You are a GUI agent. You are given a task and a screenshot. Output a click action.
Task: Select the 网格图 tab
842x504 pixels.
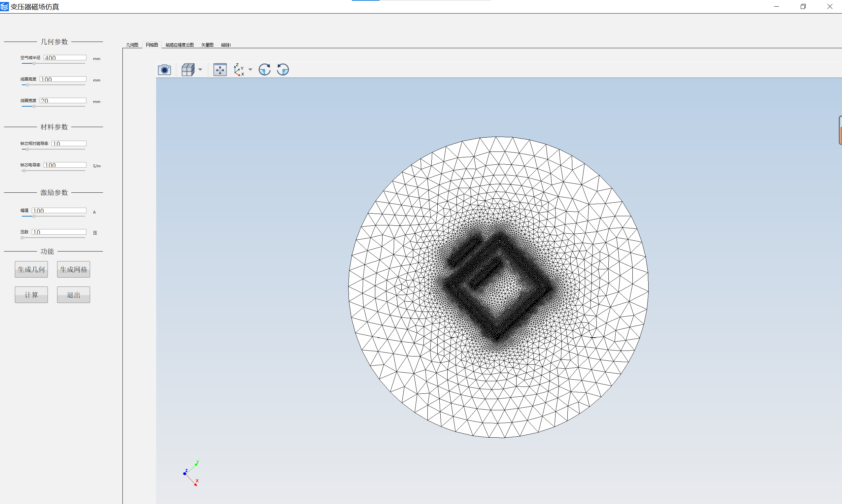[152, 45]
